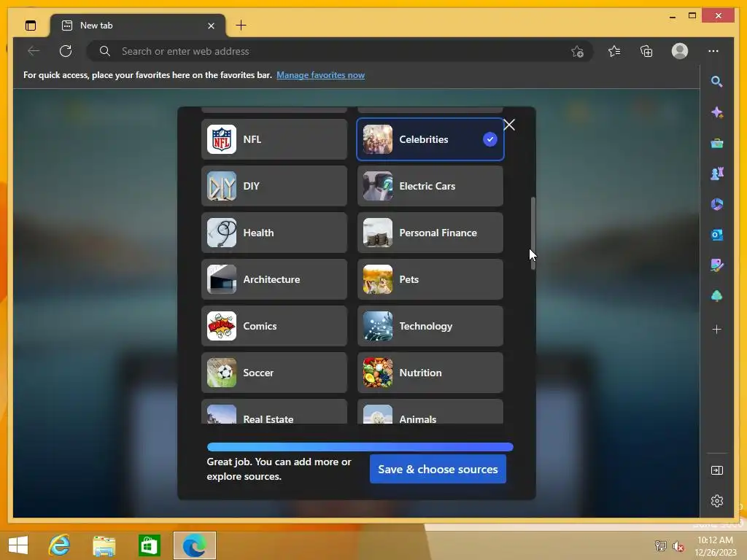Select the Architecture interest tile
The height and width of the screenshot is (560, 747).
point(274,279)
